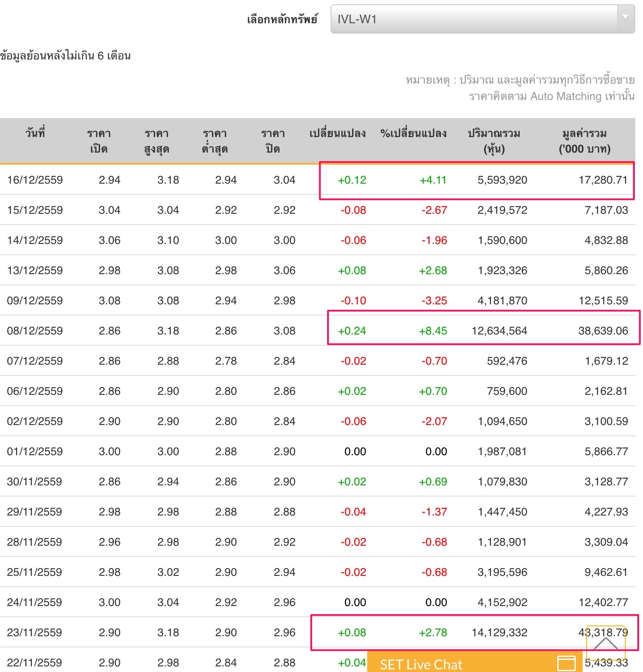Select the date 13/12/2559
Screen dimensions: 643x672
tap(35, 270)
